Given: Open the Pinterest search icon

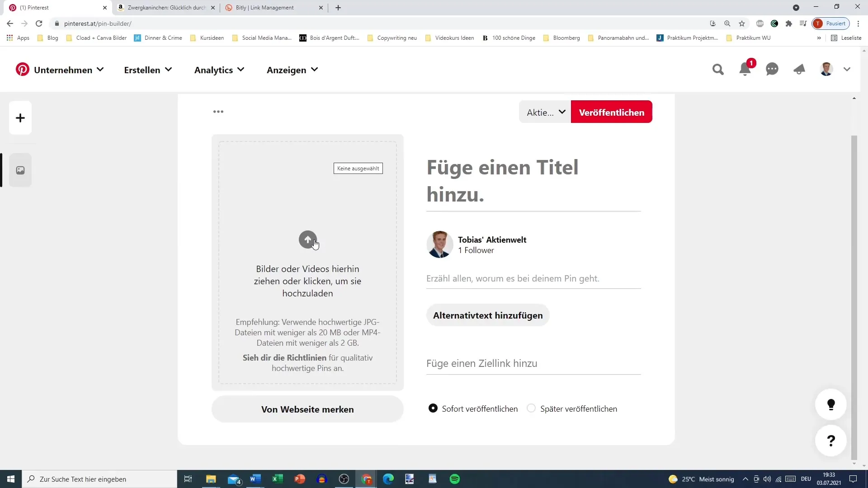Looking at the screenshot, I should pyautogui.click(x=718, y=70).
